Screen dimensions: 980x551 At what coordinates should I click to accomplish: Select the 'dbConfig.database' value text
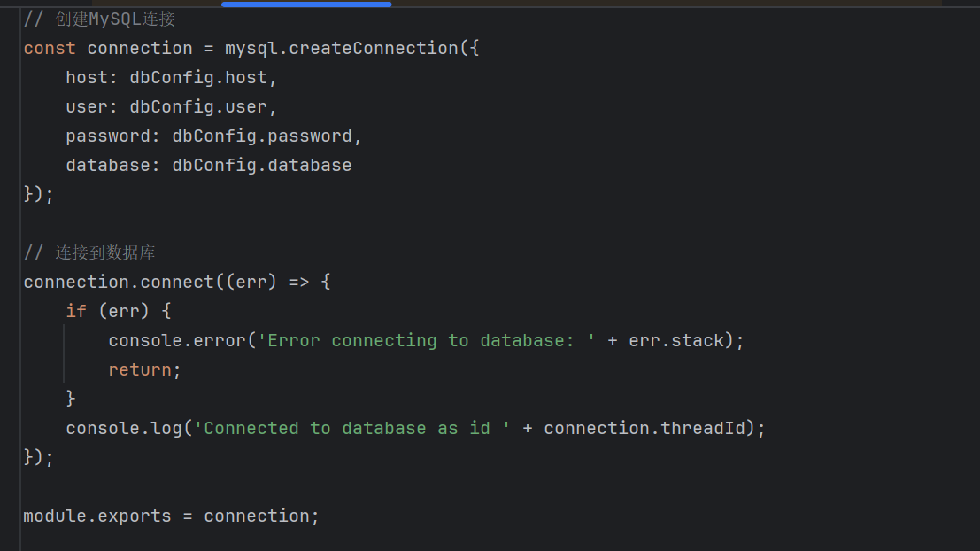[262, 165]
